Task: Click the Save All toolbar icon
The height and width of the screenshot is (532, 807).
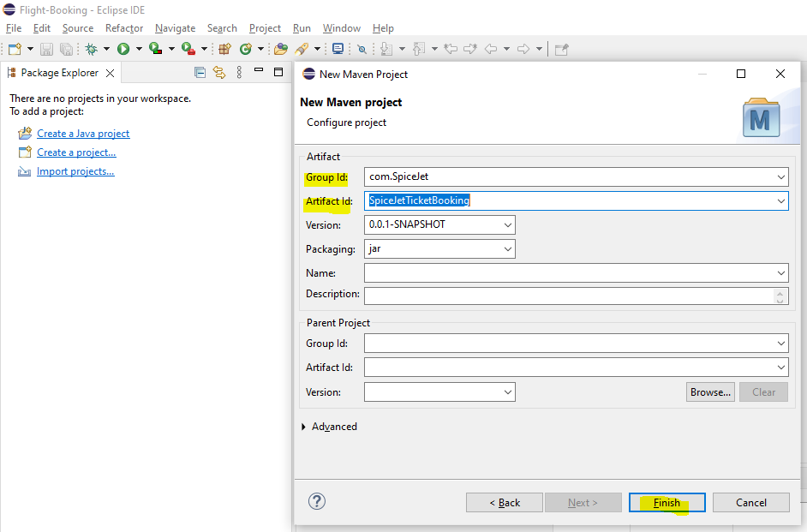Action: 66,49
